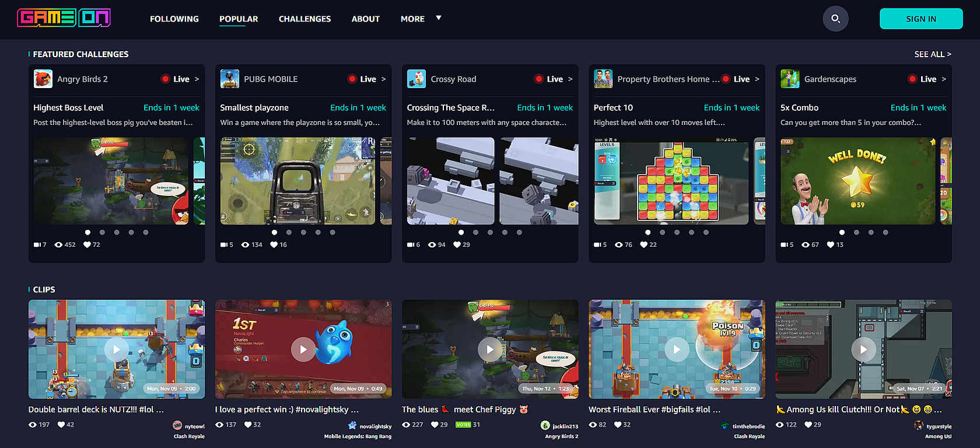Screen dimensions: 980x448
Task: Expand Angry Birds 2 Live arrow
Action: [x=197, y=79]
